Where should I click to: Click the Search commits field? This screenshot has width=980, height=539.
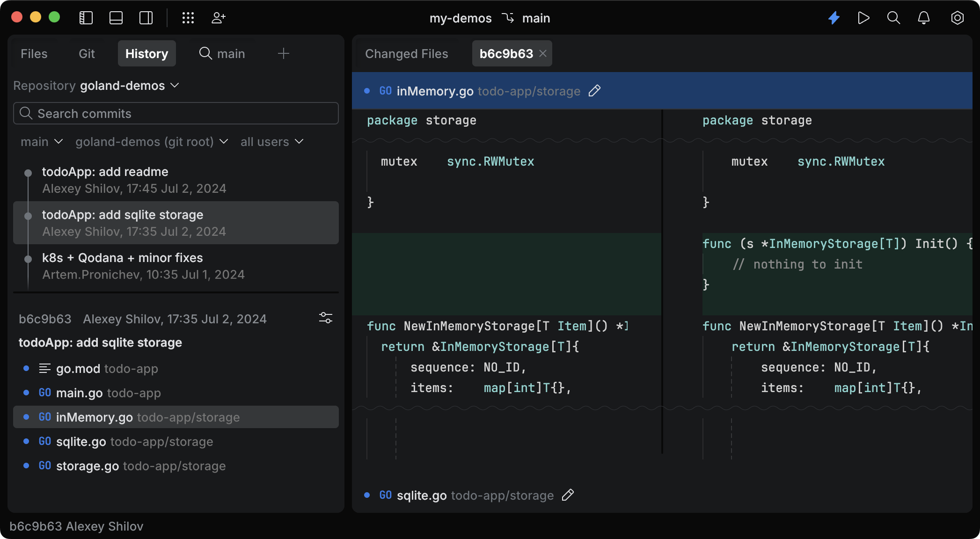(176, 113)
